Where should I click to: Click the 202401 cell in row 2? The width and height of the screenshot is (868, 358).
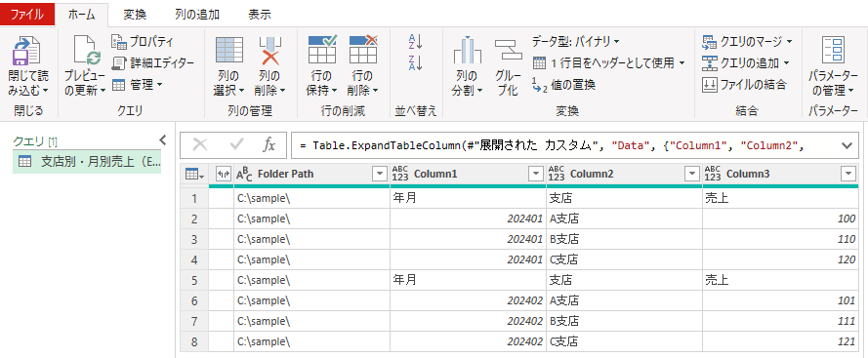click(x=468, y=219)
